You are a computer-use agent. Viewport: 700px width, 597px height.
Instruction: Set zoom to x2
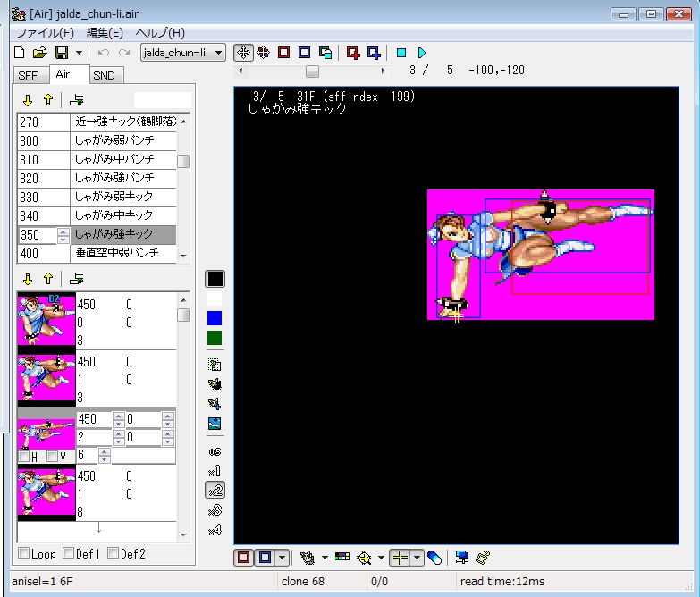pos(215,491)
